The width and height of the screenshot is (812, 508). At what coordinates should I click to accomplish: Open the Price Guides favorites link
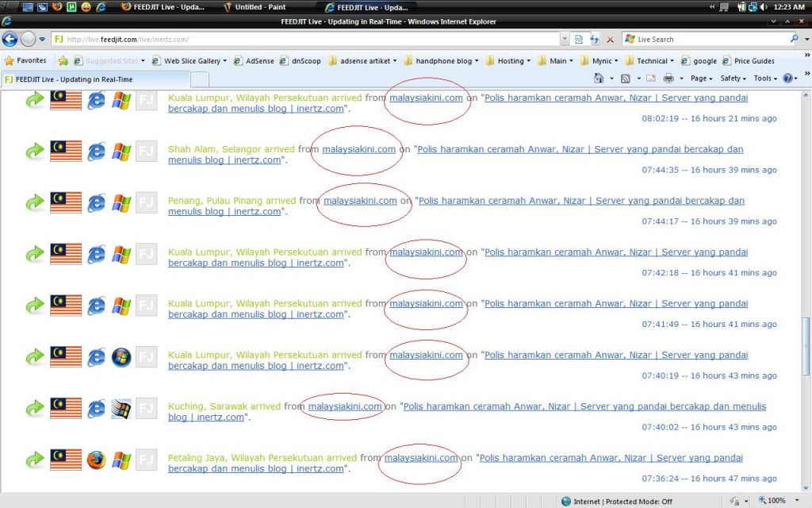[x=749, y=60]
